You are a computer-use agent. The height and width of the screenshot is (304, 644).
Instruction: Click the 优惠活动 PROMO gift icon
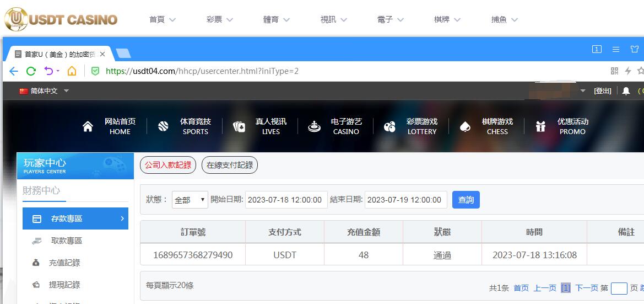[540, 127]
